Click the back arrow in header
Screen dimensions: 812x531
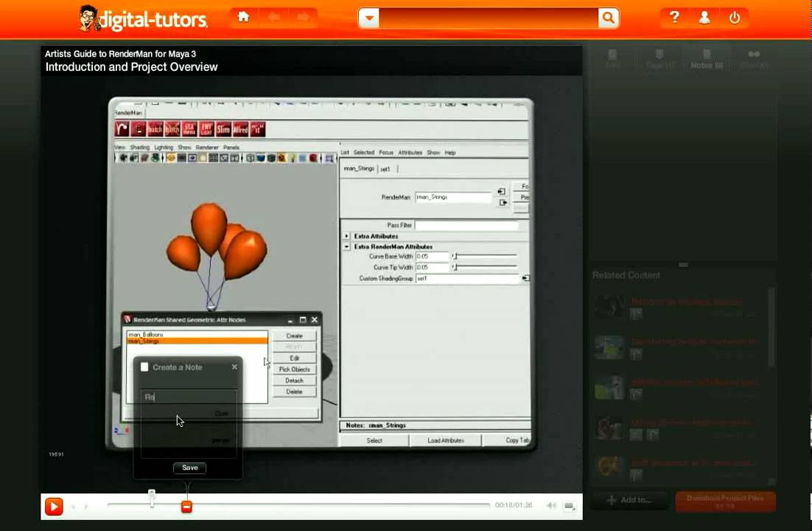point(273,17)
